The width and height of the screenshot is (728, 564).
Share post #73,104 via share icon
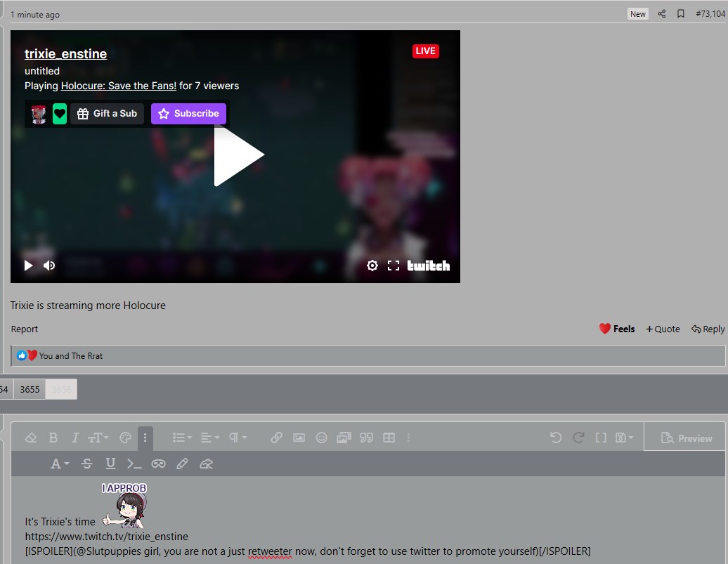(662, 14)
